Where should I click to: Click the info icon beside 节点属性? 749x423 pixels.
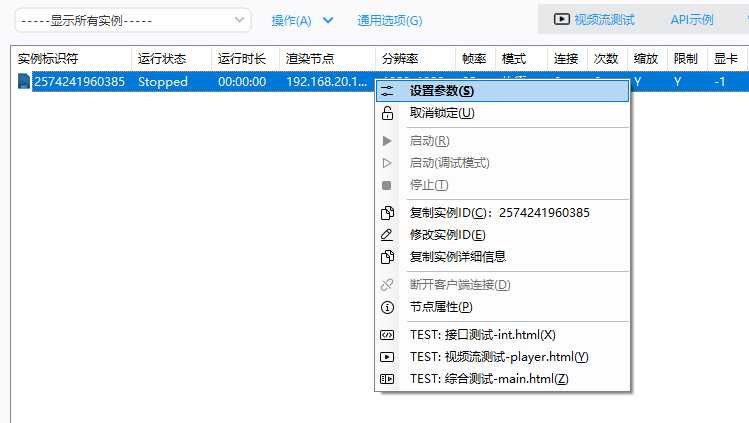[x=388, y=307]
